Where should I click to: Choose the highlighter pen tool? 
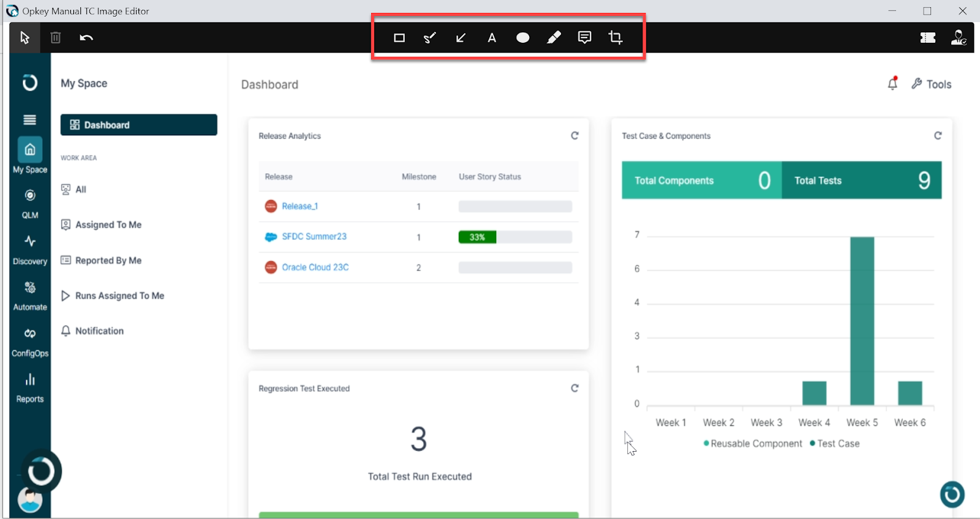coord(554,38)
